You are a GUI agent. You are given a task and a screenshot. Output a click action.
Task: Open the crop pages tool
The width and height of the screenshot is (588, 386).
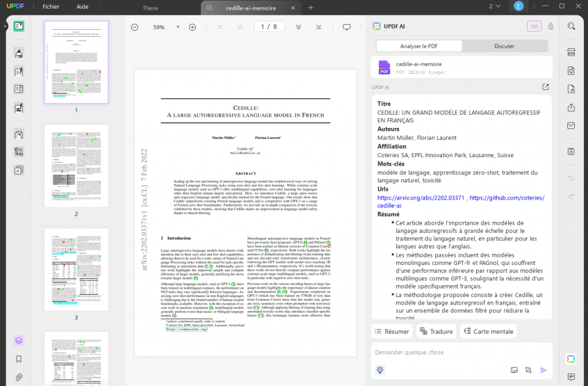click(19, 152)
